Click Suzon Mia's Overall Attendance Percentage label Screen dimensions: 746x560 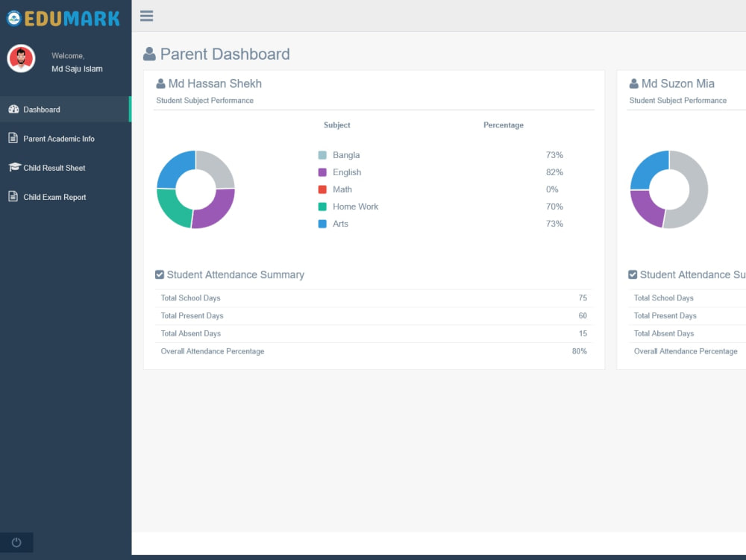click(686, 351)
